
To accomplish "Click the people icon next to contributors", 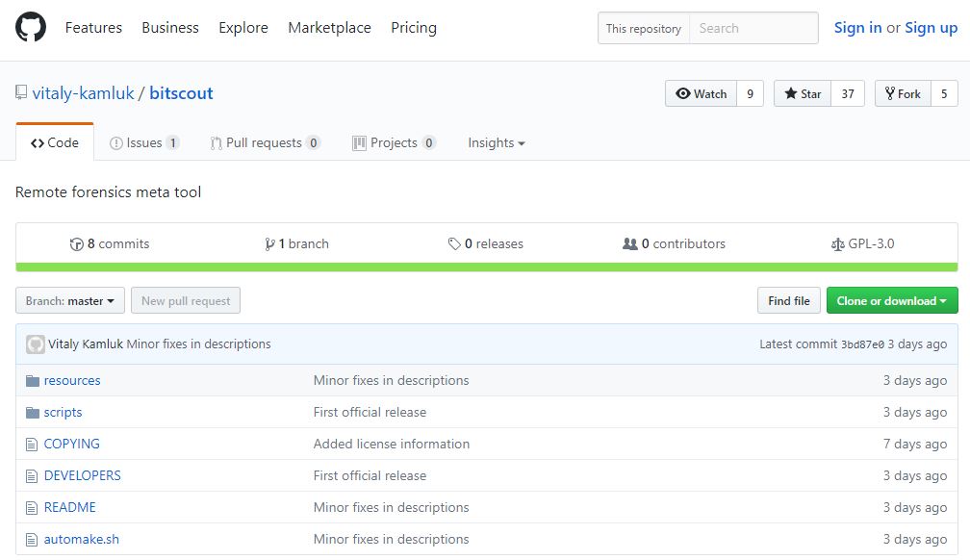I will [629, 243].
